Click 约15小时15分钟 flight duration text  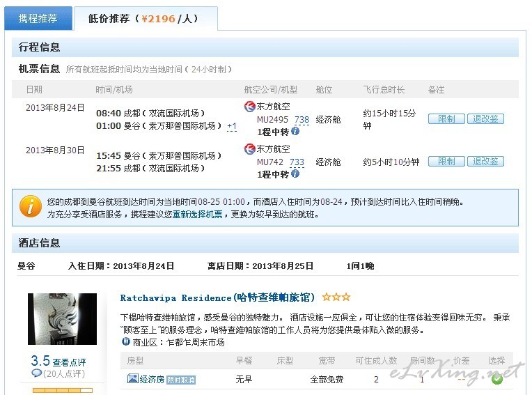coord(389,119)
